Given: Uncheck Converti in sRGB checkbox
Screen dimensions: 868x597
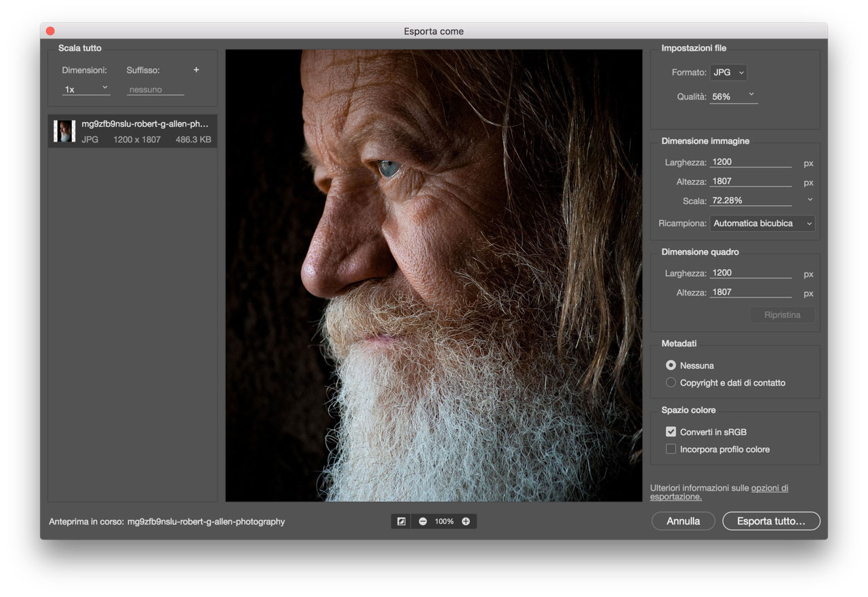Looking at the screenshot, I should 671,432.
